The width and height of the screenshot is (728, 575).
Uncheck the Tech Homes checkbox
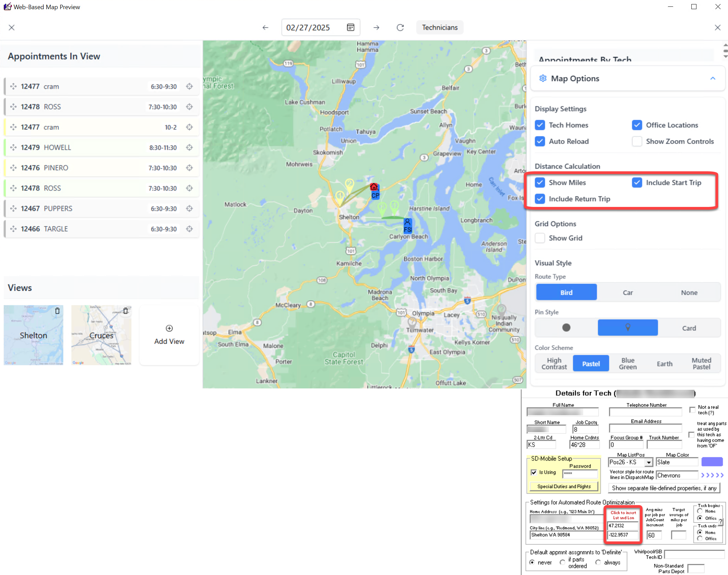tap(540, 125)
